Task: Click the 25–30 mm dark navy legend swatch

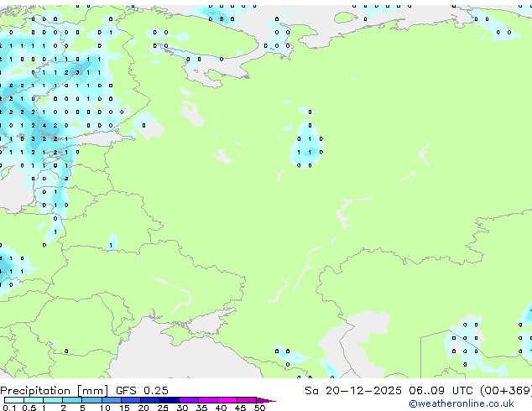Action: point(170,400)
